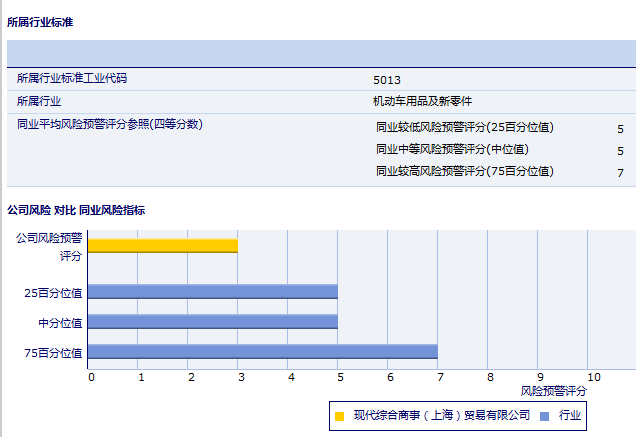Click the 所属行业标准 section heading
Screen dimensions: 636x437
click(40, 21)
